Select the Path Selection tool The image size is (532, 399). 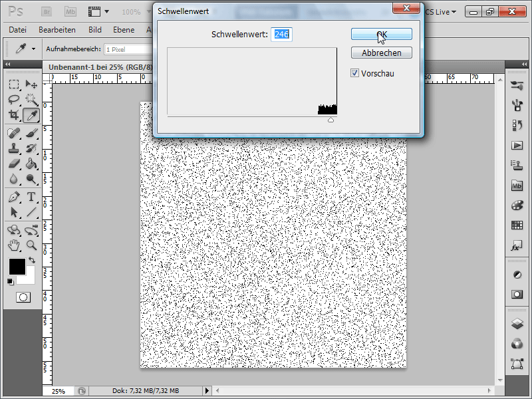point(13,212)
